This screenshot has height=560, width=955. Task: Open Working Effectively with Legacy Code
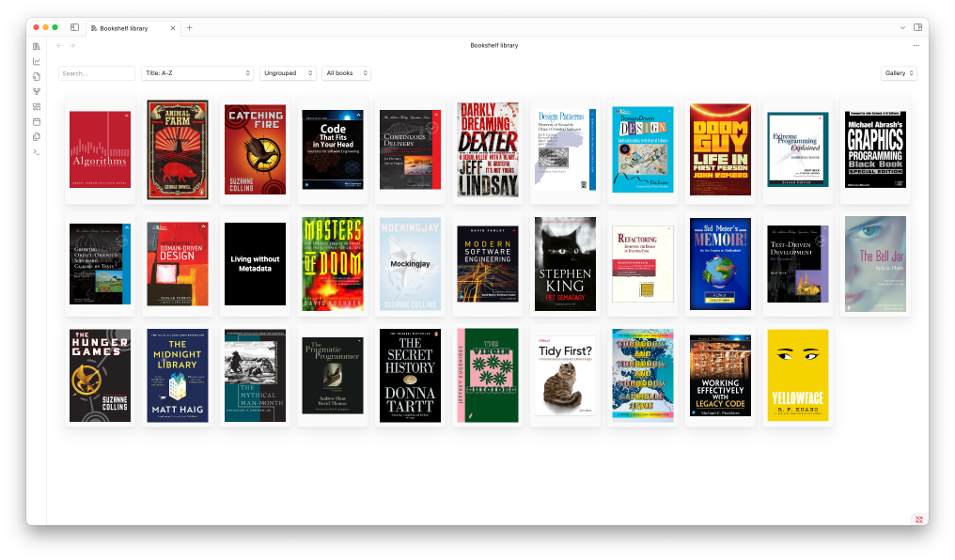click(x=721, y=376)
